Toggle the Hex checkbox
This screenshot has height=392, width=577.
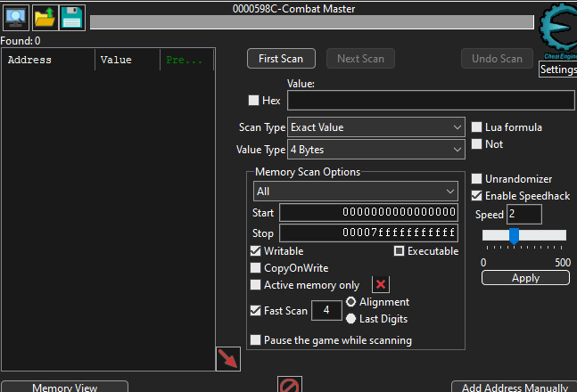[x=253, y=100]
